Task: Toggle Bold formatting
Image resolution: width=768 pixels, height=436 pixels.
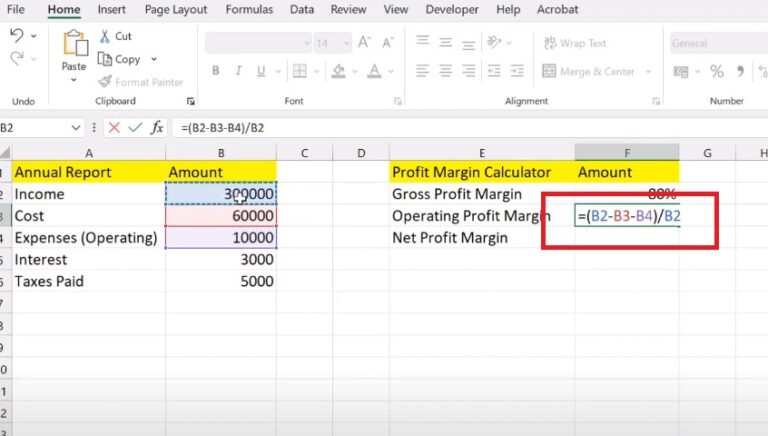Action: [214, 71]
